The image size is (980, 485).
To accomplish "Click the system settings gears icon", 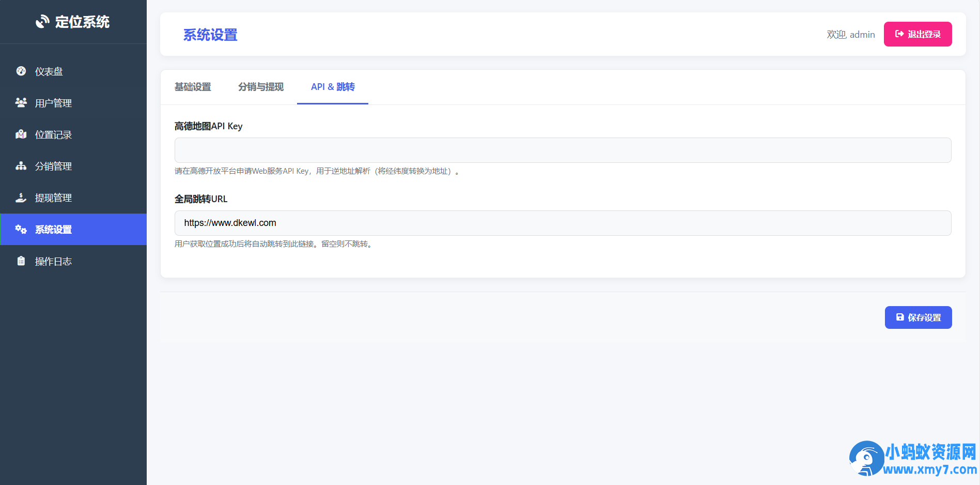I will [x=21, y=229].
